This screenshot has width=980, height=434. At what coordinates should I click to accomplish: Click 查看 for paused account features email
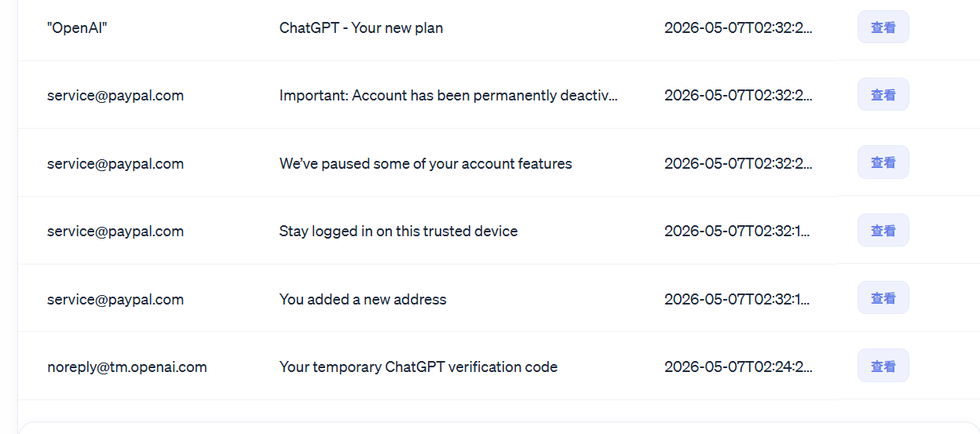point(883,162)
